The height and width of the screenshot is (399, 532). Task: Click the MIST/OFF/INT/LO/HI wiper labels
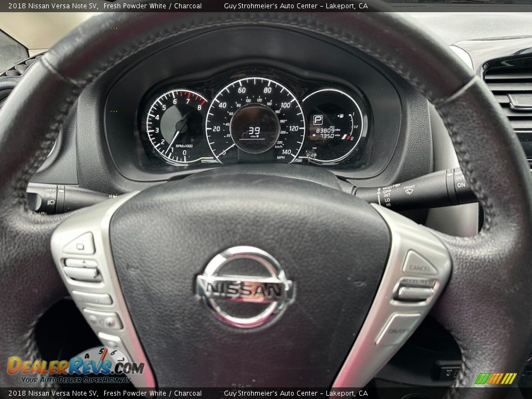pyautogui.click(x=387, y=196)
